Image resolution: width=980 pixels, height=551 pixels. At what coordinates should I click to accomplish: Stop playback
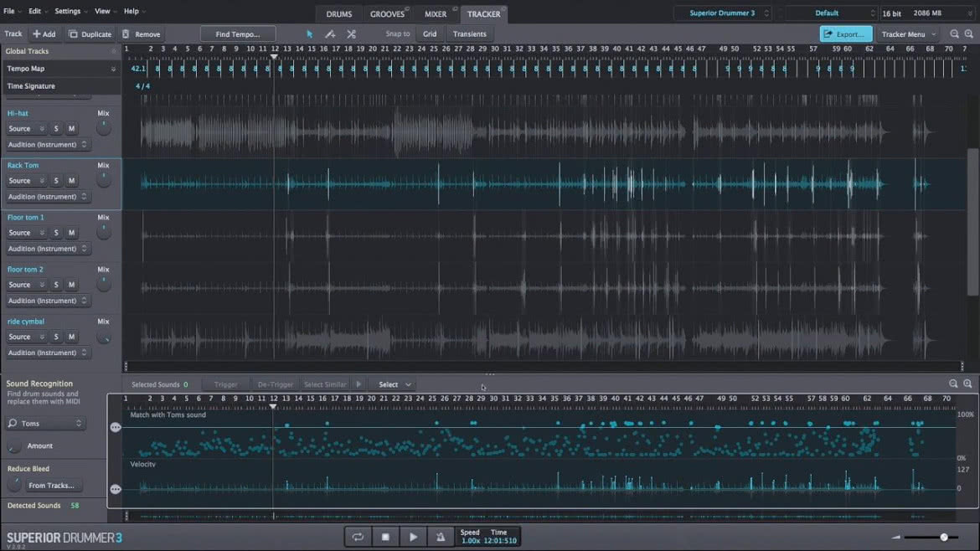pyautogui.click(x=385, y=537)
